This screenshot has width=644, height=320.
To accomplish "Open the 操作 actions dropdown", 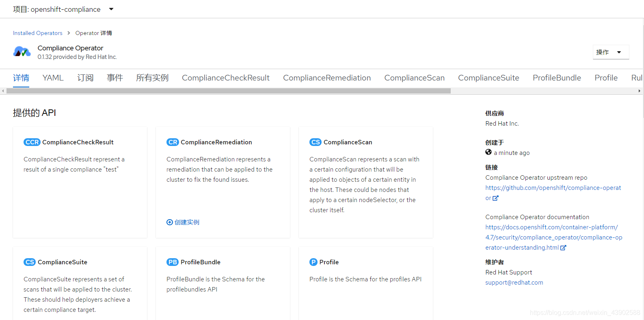I will pos(611,52).
